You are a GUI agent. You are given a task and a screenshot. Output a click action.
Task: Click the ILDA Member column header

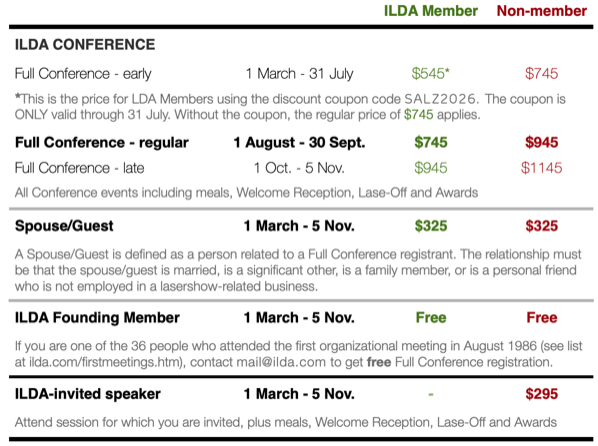(x=431, y=11)
